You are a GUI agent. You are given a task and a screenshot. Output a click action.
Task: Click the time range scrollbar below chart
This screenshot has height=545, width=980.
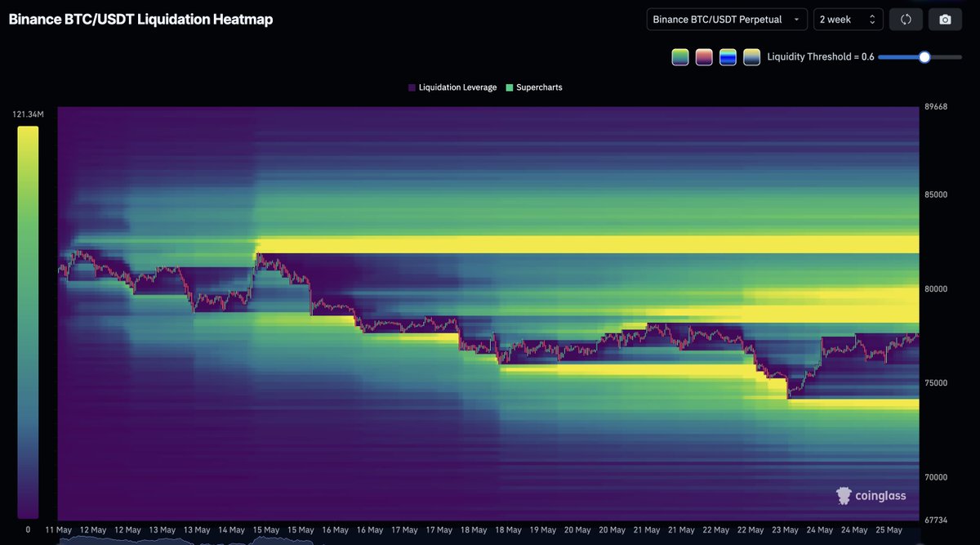coord(488,541)
